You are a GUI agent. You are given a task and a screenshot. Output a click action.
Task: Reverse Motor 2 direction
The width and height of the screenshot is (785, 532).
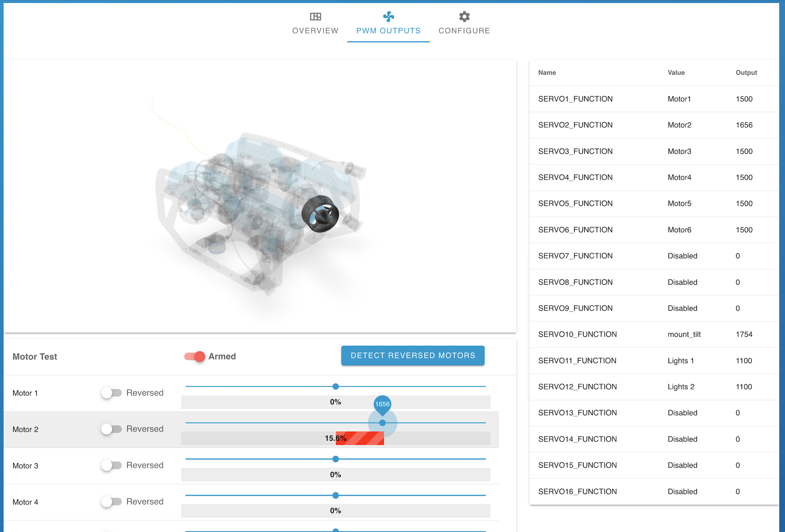point(112,429)
